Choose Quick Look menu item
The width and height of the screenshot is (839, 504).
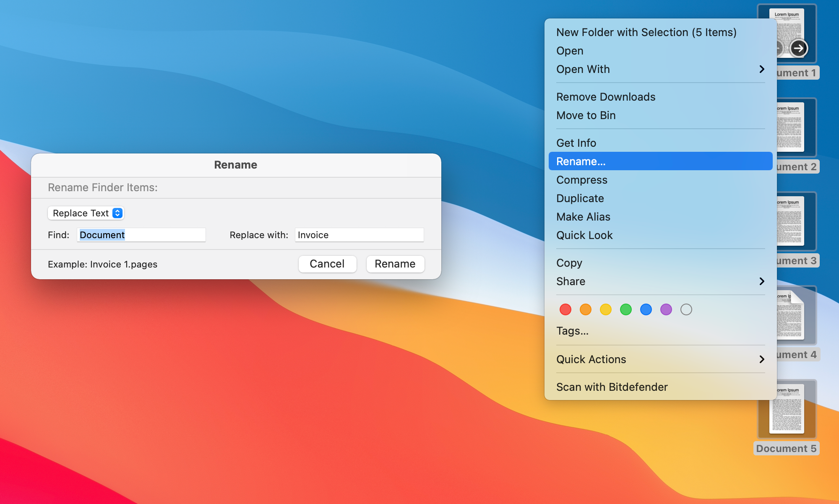(x=660, y=235)
